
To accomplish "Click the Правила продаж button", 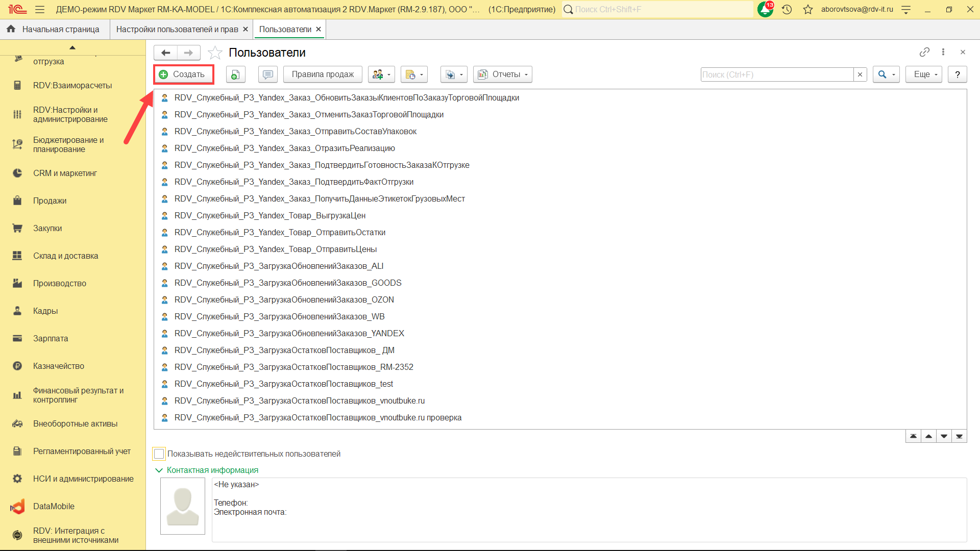I will tap(322, 74).
